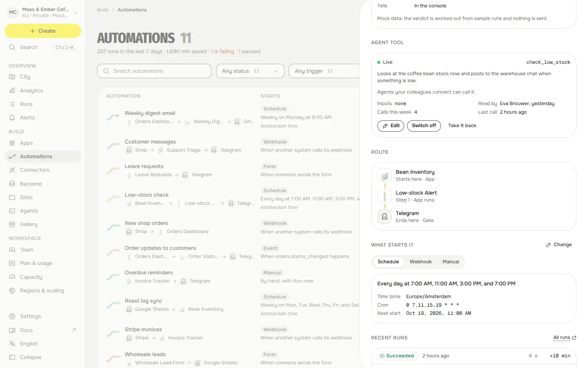The image size is (588, 368).
Task: Click the Connectors plug icon
Action: [x=12, y=170]
